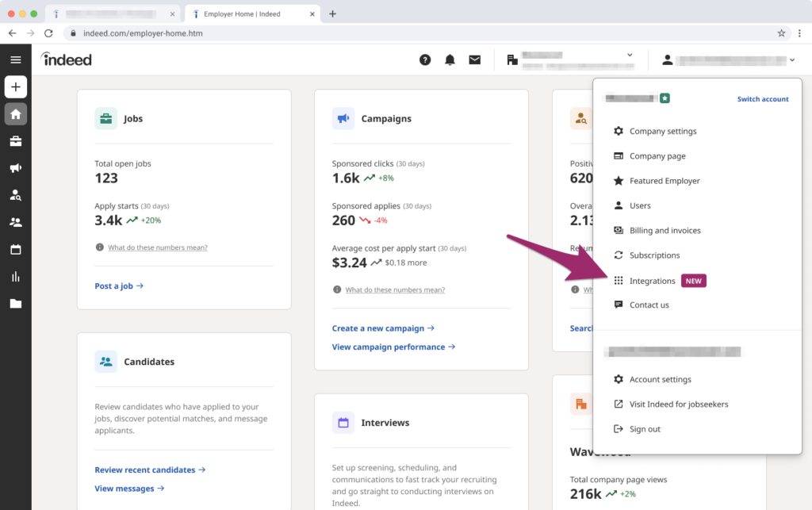Open the candidate search icon in sidebar
The height and width of the screenshot is (510, 812).
pos(15,195)
